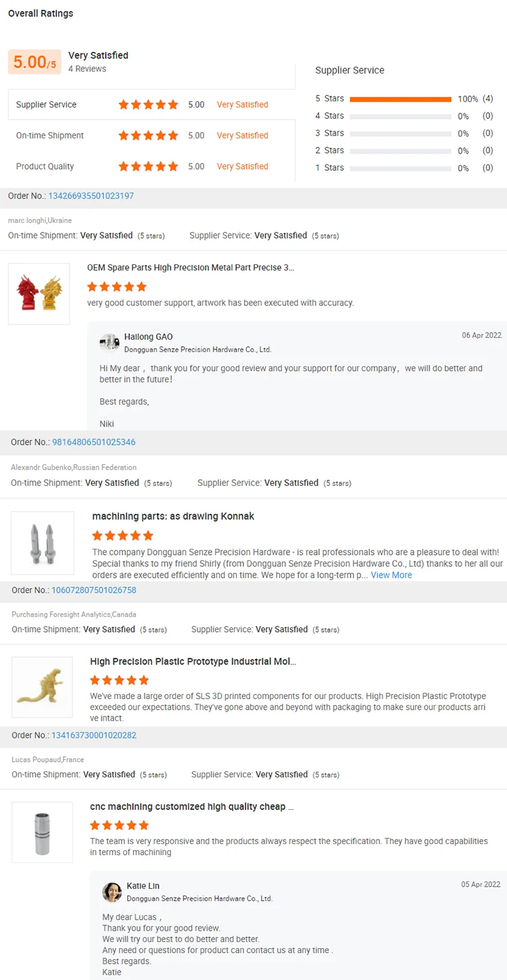Click the 5 Stars orange rating bar
This screenshot has width=507, height=980.
point(400,99)
